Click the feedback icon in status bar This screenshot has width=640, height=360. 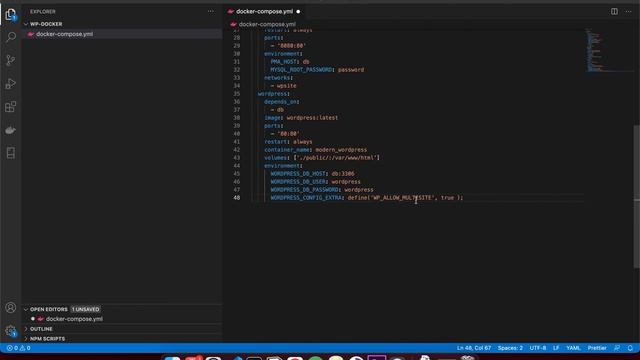click(617, 348)
